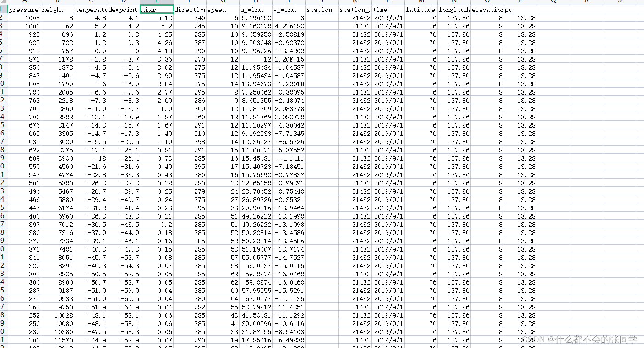Select the u_wind cell 63.0277
Viewport: 644px width, 348px height.
click(256, 299)
